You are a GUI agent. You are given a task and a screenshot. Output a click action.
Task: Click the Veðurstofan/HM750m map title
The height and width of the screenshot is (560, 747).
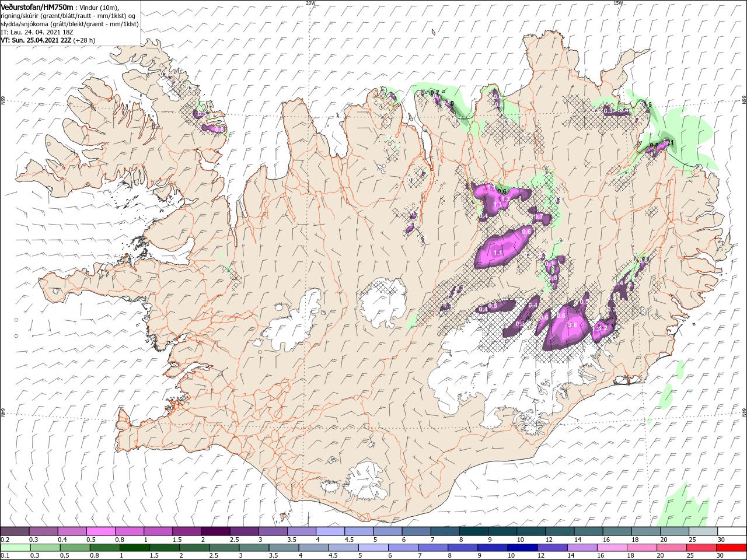pos(37,7)
